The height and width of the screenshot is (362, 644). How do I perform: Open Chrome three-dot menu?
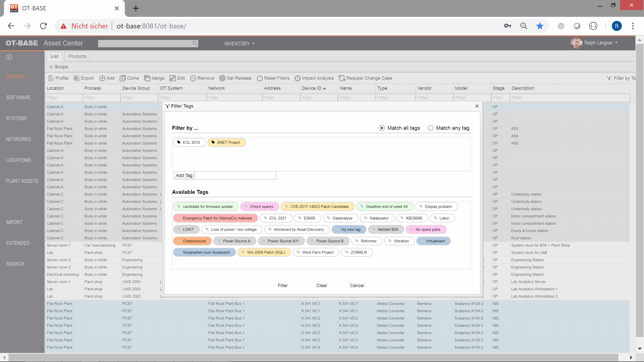click(x=633, y=26)
